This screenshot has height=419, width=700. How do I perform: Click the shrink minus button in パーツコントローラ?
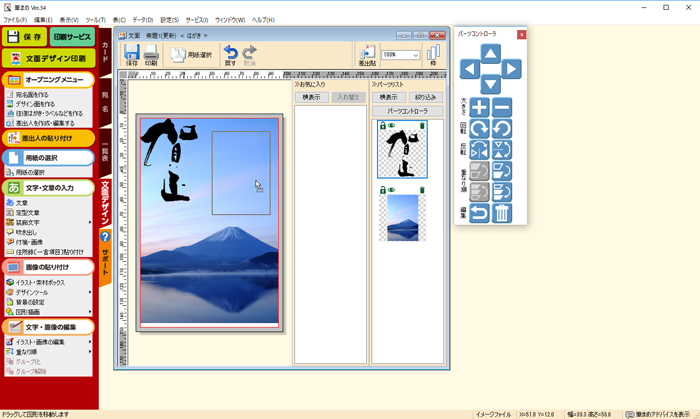click(502, 108)
